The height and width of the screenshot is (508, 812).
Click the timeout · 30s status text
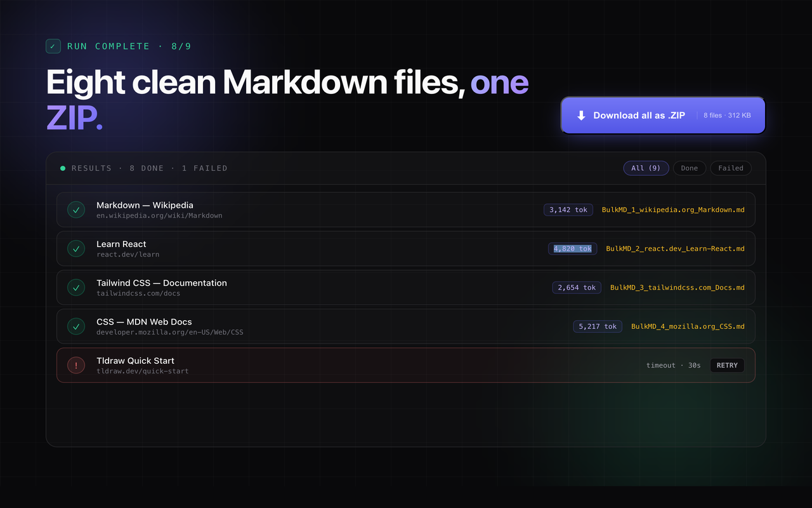tap(674, 365)
